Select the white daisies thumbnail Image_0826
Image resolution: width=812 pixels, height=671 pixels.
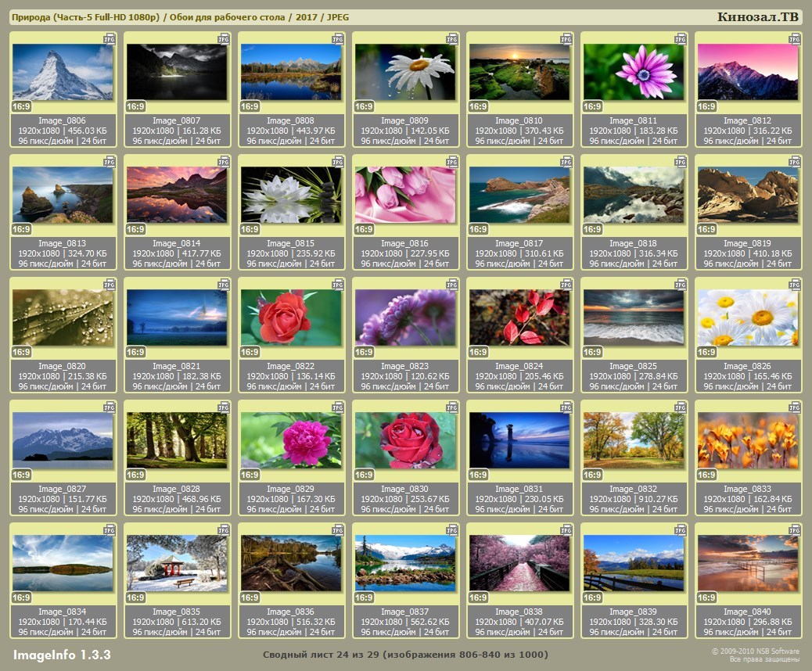coord(748,318)
